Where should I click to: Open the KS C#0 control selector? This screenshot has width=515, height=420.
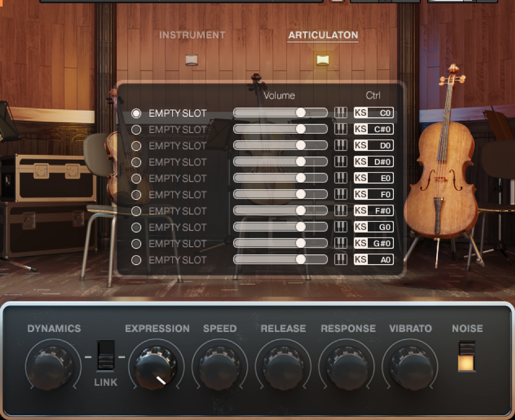point(374,129)
